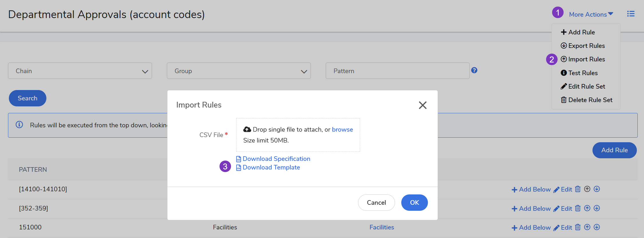Viewport: 644px width, 238px height.
Task: Move the [352-359] rule up
Action: [x=587, y=208]
